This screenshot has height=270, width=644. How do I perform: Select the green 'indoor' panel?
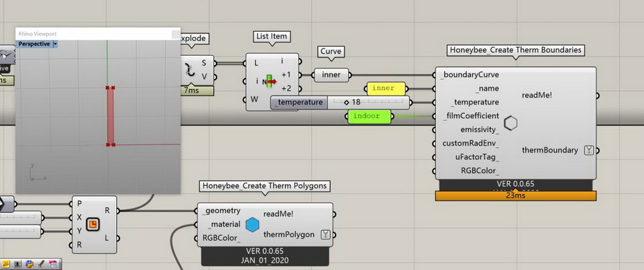368,116
